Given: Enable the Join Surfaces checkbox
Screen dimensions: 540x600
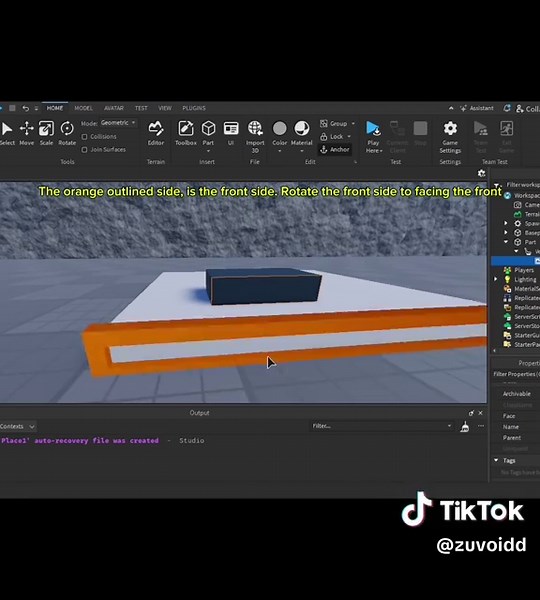Looking at the screenshot, I should 85,150.
